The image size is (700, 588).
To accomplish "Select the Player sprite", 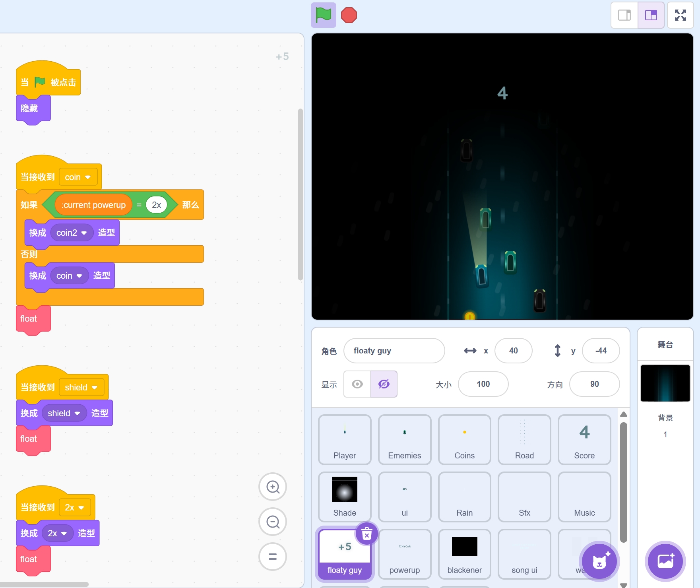I will tap(345, 439).
